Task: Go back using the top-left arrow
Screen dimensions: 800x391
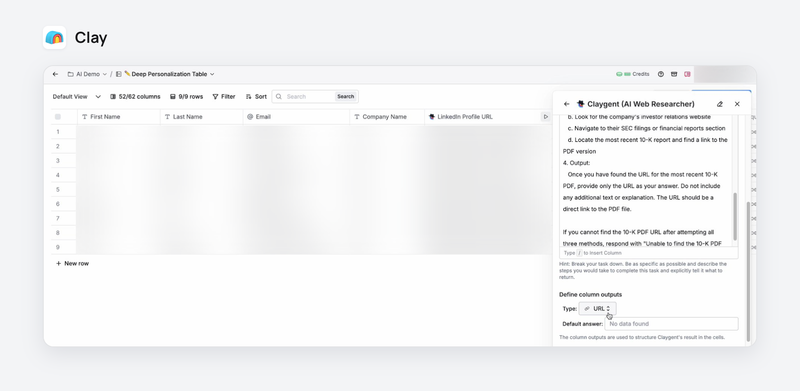Action: coord(55,74)
